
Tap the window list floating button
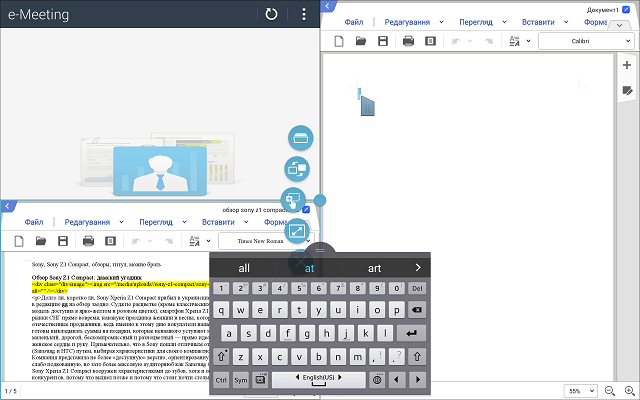[x=300, y=138]
